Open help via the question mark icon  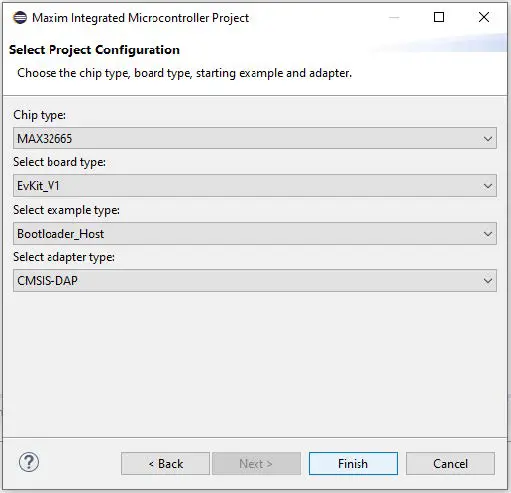(29, 462)
